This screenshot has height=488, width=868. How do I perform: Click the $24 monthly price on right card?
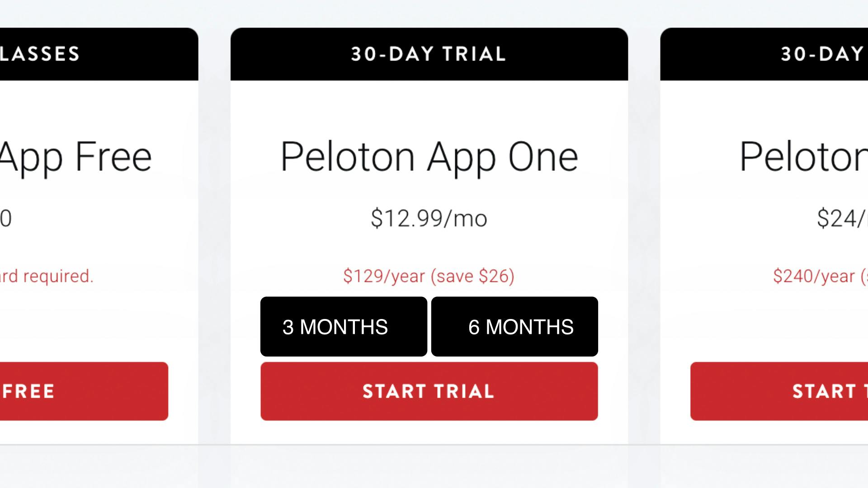842,219
